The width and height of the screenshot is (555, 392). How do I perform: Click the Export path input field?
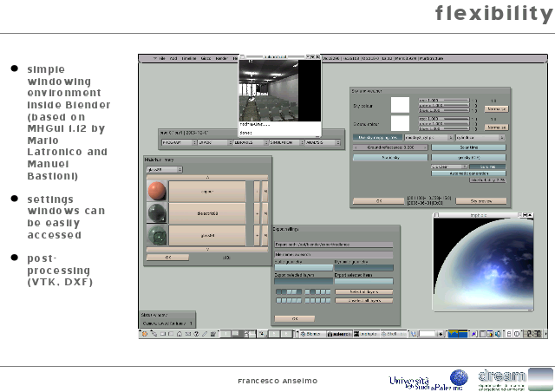(x=334, y=246)
